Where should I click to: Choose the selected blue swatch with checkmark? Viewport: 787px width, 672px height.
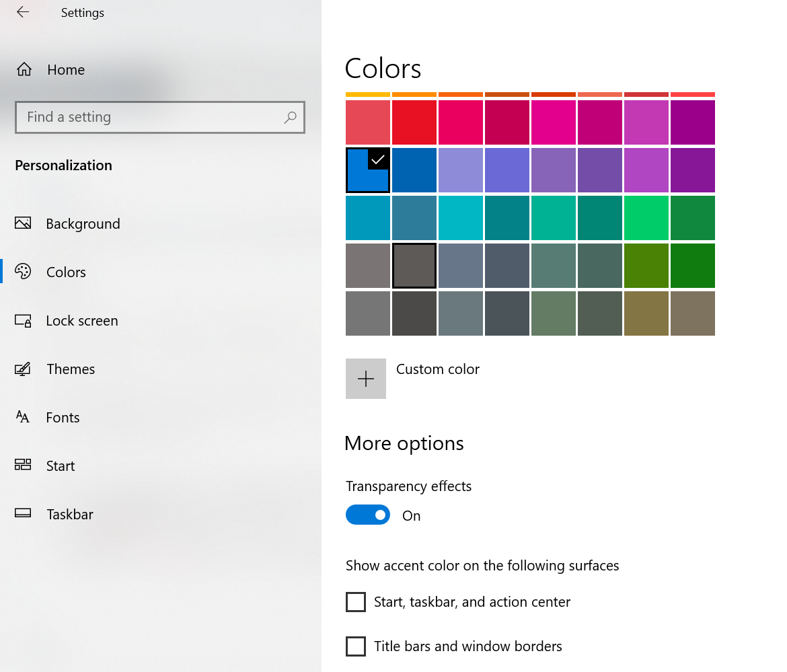click(x=368, y=171)
